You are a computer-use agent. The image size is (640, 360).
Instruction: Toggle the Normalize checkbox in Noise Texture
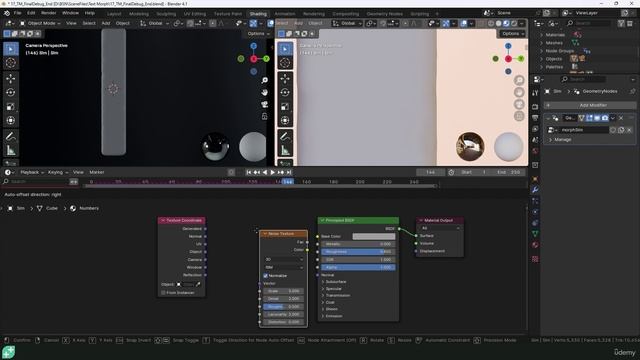265,276
